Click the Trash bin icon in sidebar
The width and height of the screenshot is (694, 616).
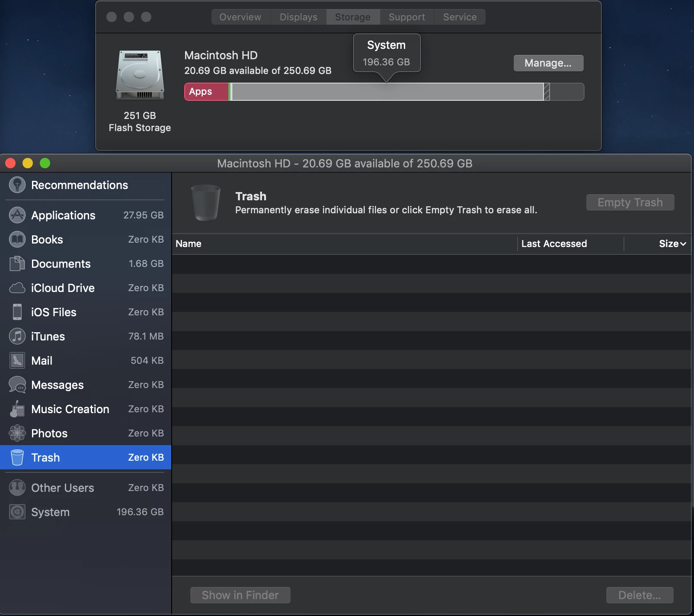click(x=17, y=457)
